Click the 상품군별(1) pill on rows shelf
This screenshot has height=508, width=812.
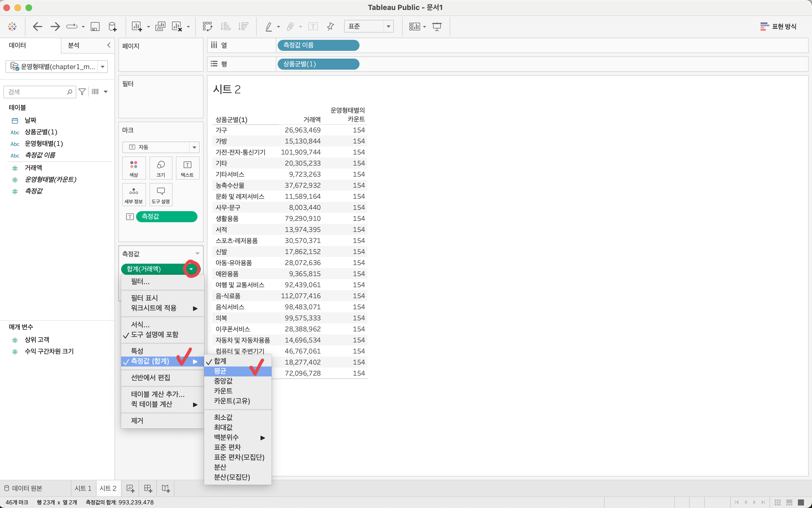(317, 64)
